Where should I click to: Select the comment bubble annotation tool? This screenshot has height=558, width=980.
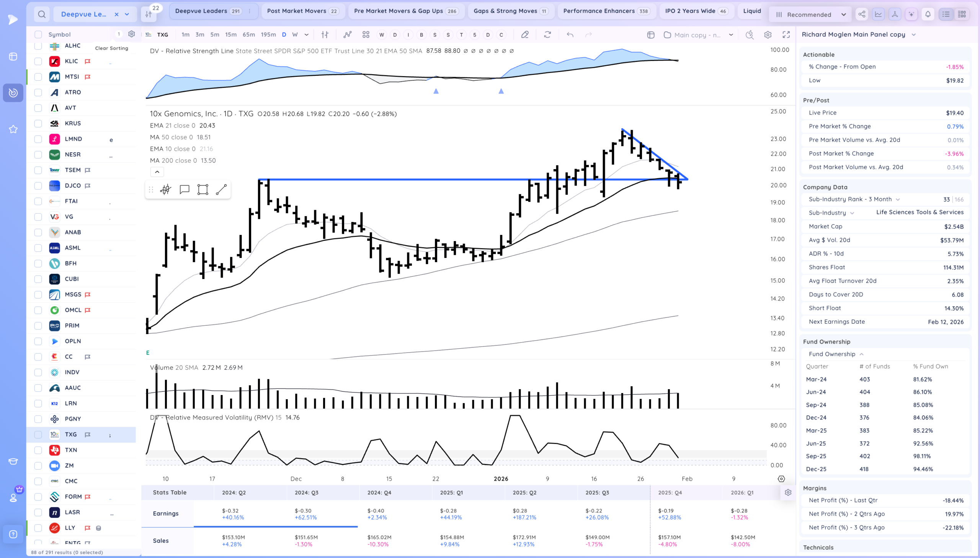pos(185,189)
